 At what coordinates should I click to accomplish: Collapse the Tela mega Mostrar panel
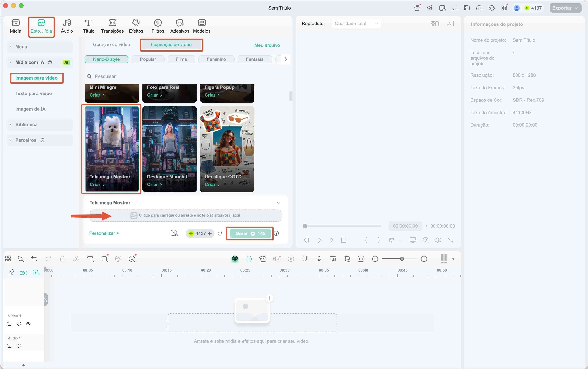pyautogui.click(x=278, y=203)
